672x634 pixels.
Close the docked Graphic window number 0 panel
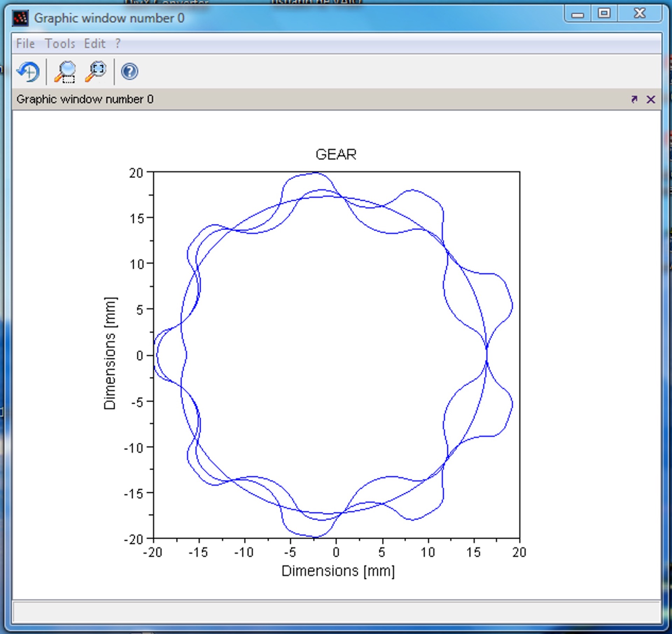(650, 99)
